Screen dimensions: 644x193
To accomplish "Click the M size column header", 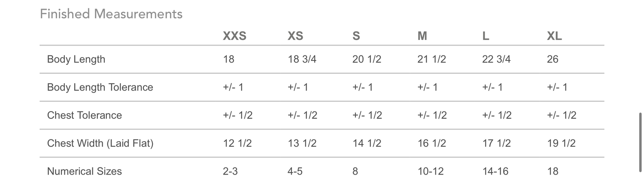I will point(422,36).
